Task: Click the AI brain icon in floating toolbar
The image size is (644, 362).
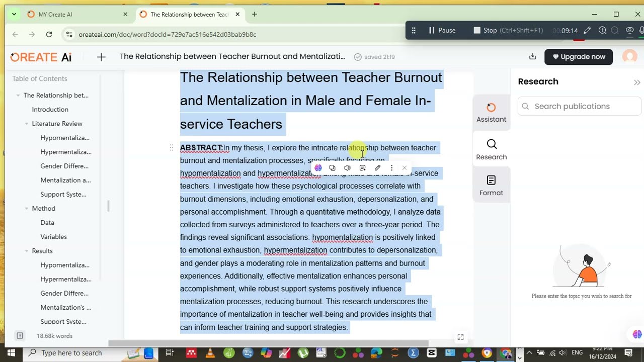Action: tap(318, 168)
